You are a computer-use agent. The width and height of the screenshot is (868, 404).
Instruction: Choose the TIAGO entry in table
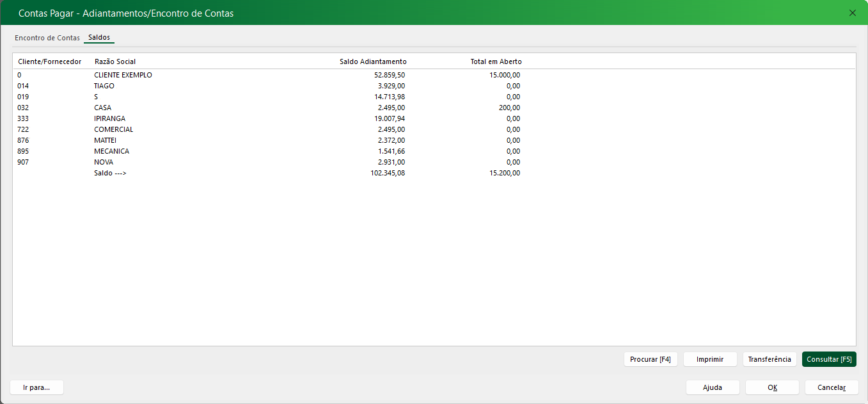click(x=104, y=86)
